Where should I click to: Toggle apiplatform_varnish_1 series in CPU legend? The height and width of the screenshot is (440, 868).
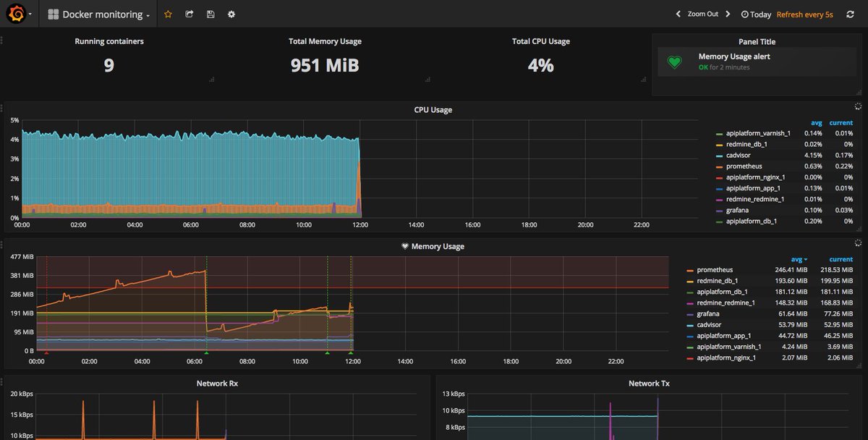(759, 133)
